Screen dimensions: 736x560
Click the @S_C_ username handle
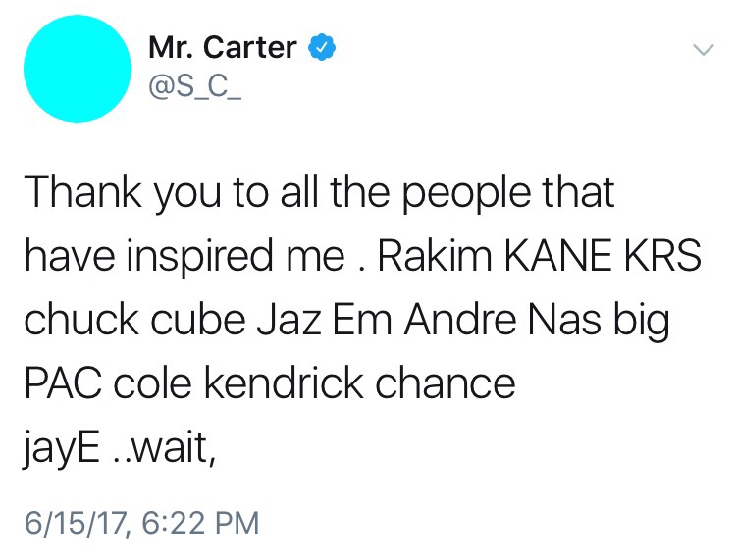[x=195, y=87]
